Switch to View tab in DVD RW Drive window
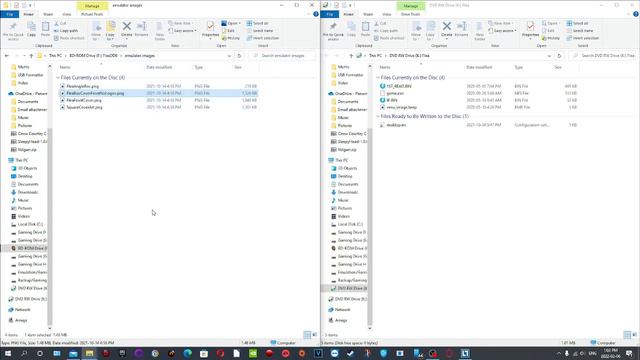The width and height of the screenshot is (640, 360). point(387,14)
